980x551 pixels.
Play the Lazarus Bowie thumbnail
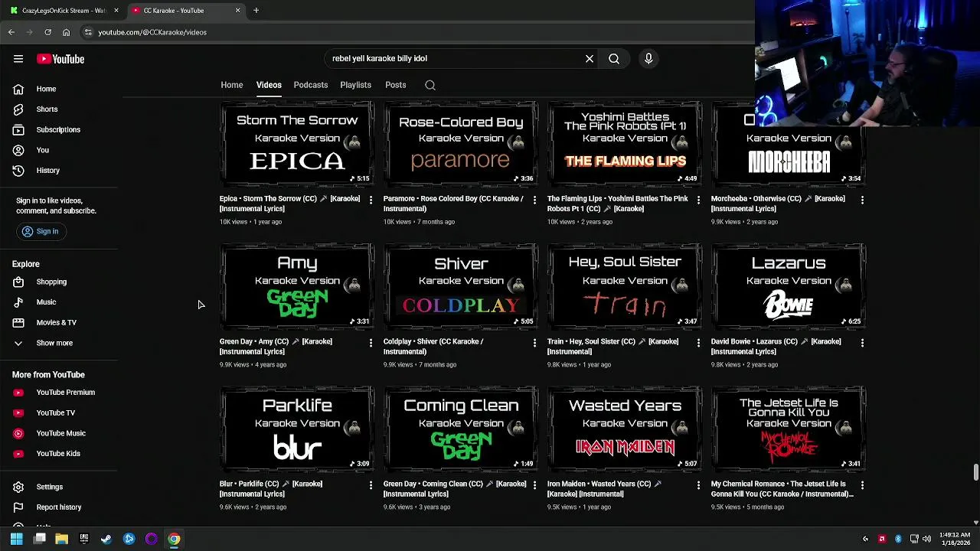coord(789,286)
